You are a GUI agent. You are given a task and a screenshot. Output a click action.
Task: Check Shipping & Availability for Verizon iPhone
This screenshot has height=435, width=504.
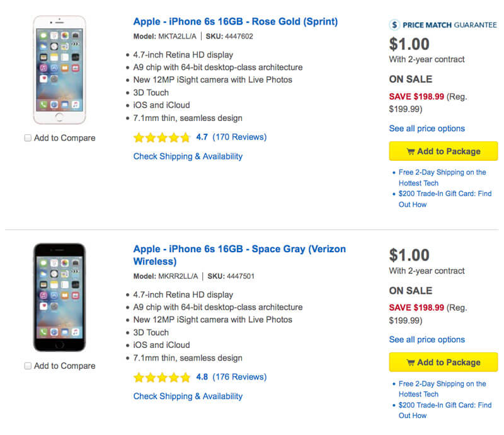click(188, 397)
